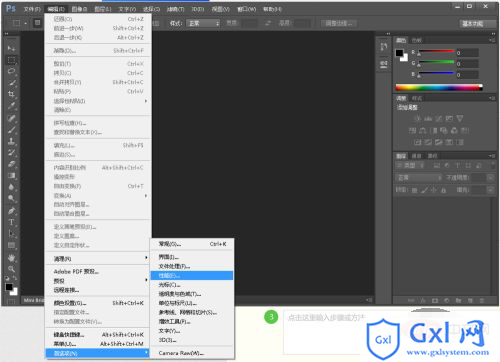This screenshot has width=500, height=362.
Task: Open the 基本功能 workspace switcher
Action: pos(477,24)
